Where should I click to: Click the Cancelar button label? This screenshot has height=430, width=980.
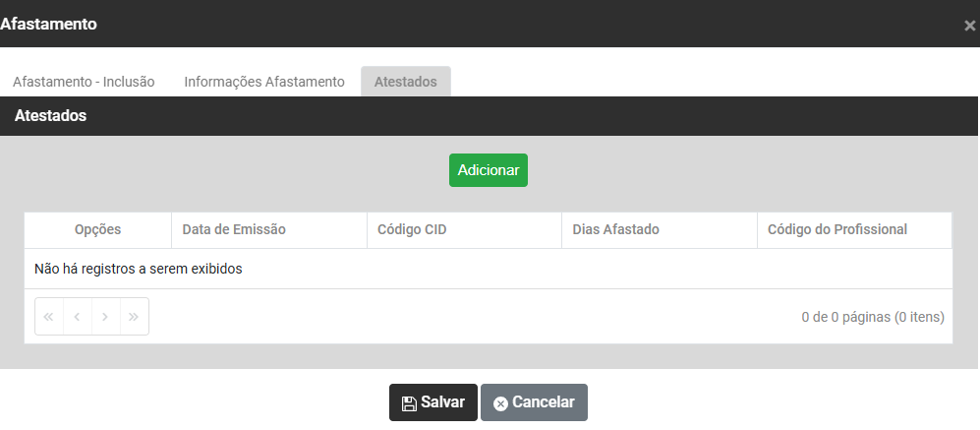[x=543, y=402]
